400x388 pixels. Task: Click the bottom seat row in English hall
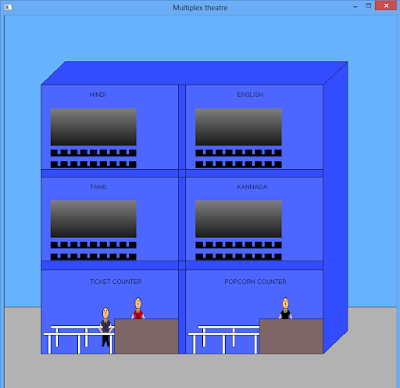[239, 164]
